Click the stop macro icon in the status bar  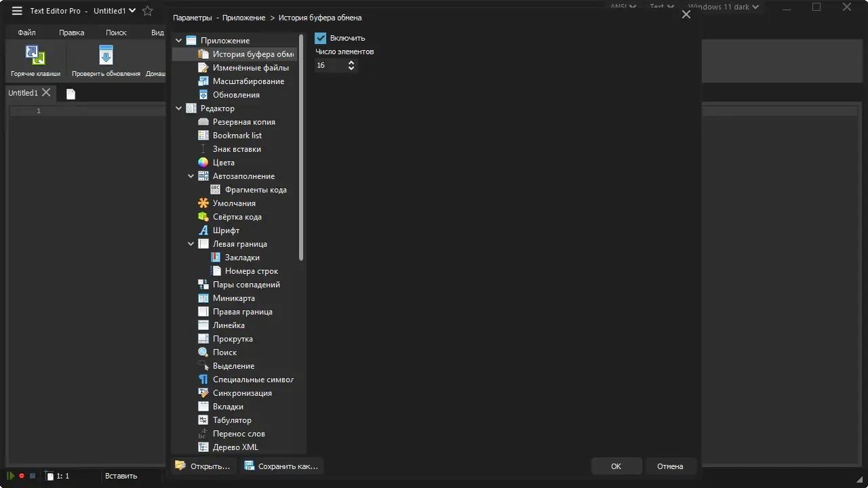tap(32, 476)
